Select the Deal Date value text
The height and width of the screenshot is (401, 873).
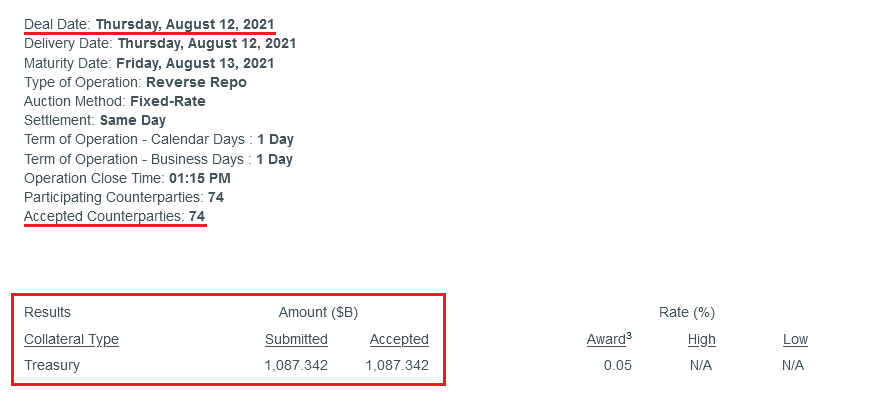coord(185,25)
